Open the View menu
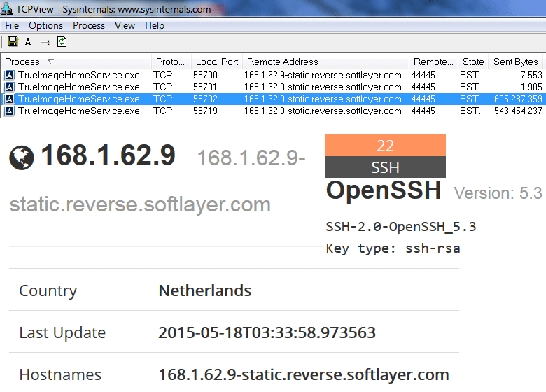546x392 pixels. 125,25
